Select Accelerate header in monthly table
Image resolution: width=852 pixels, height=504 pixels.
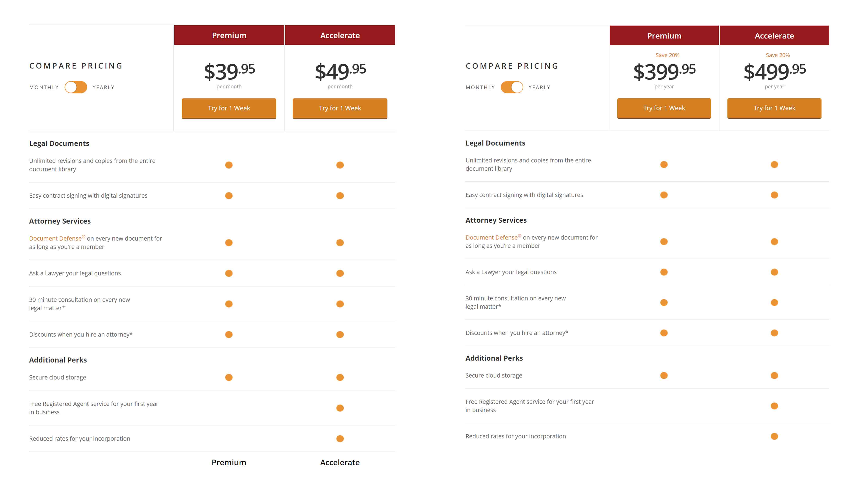(x=340, y=35)
